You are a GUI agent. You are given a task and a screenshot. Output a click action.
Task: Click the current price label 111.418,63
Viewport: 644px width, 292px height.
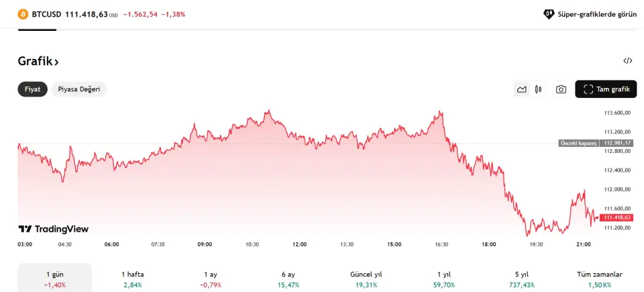(x=618, y=217)
